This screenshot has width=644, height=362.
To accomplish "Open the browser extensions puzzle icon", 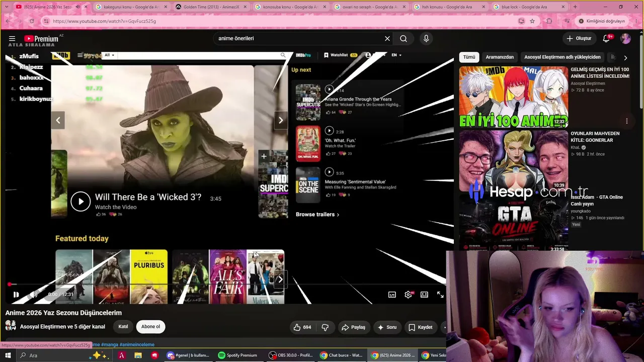I will 549,21.
